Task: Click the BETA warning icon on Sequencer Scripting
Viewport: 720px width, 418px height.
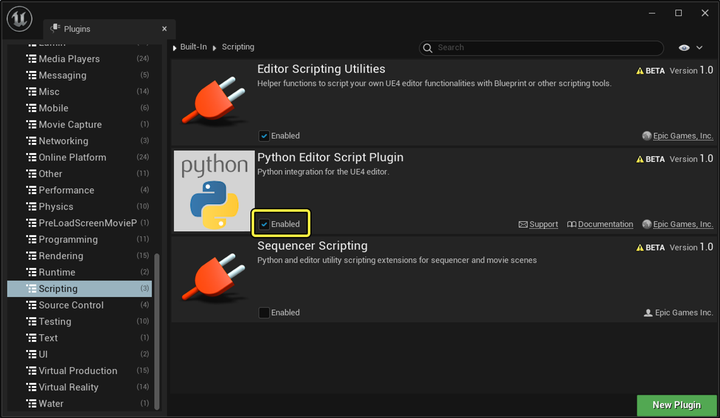Action: tap(640, 248)
